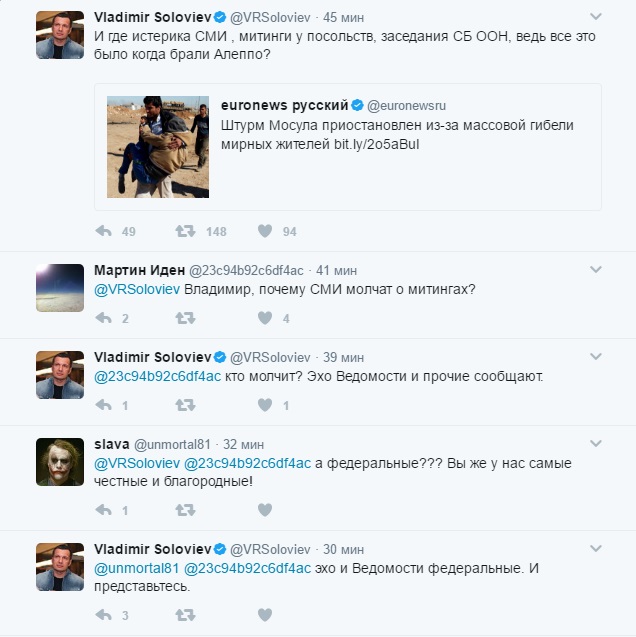Reply to Мартин Иден's tweet
Image resolution: width=636 pixels, height=637 pixels.
tap(104, 318)
